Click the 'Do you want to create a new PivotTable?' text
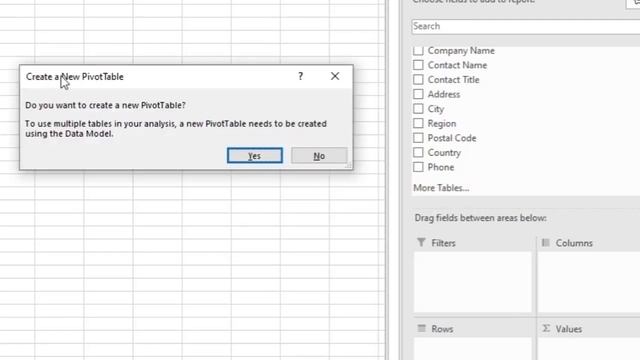 (105, 105)
